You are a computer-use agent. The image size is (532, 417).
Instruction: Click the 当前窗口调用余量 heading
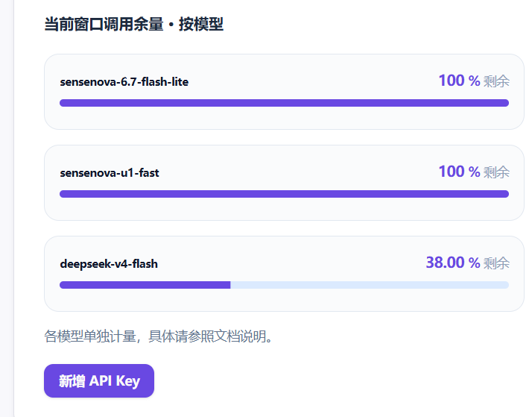133,25
